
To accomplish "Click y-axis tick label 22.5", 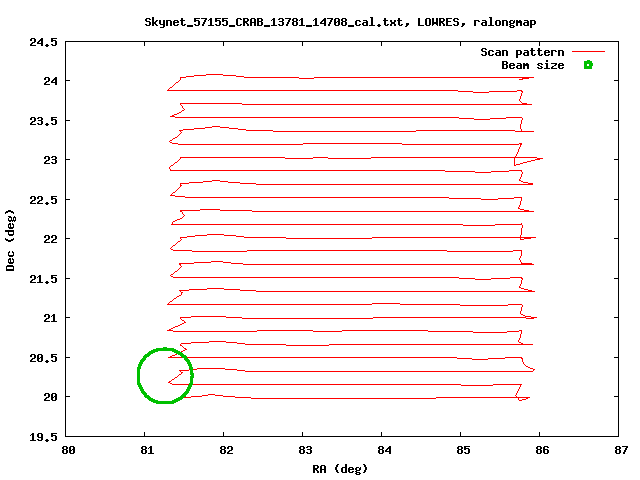I will coord(43,200).
